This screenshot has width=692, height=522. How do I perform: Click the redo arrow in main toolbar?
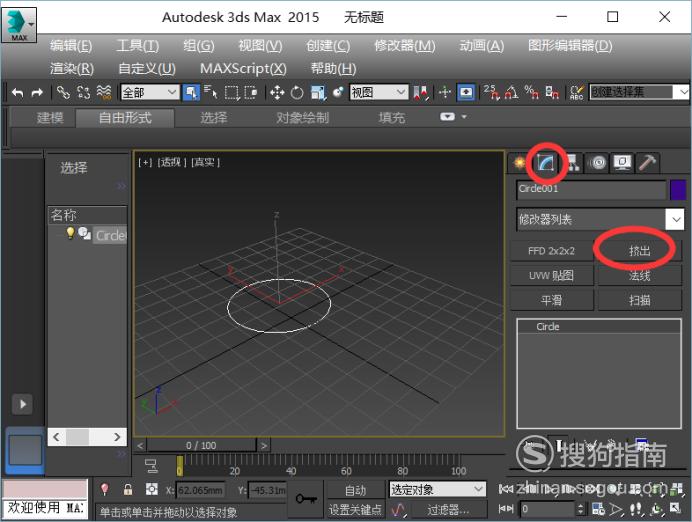pos(38,93)
